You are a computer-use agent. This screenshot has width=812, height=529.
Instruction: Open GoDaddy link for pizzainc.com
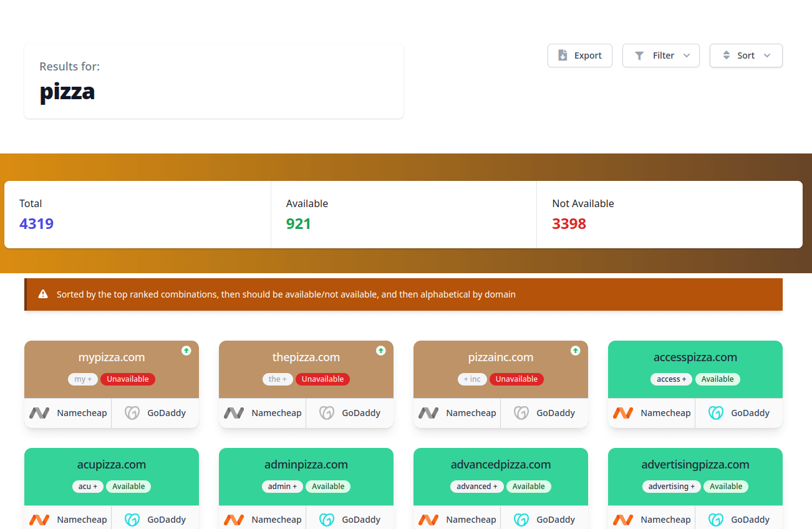(x=544, y=413)
